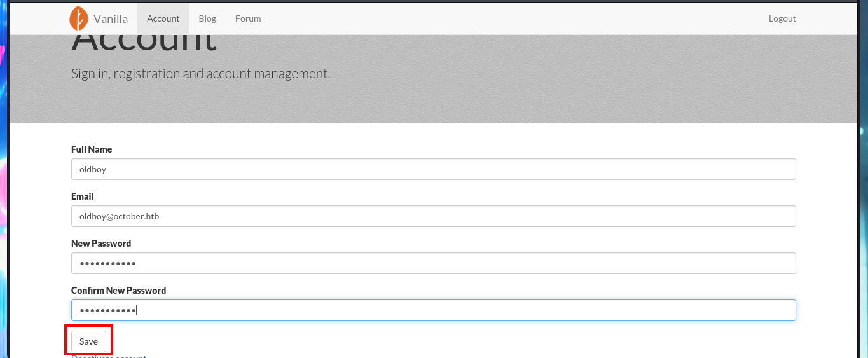Viewport: 868px width, 358px height.
Task: Focus the Confirm New Password field
Action: 434,310
